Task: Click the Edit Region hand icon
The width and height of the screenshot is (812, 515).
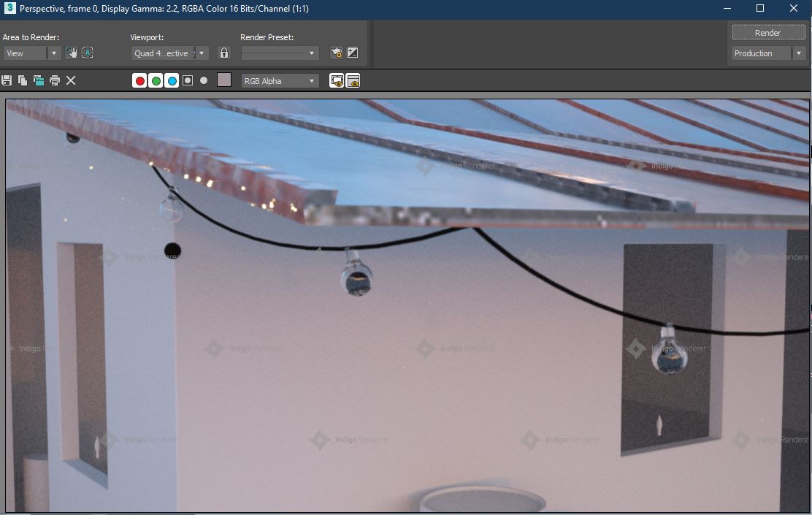Action: 72,53
